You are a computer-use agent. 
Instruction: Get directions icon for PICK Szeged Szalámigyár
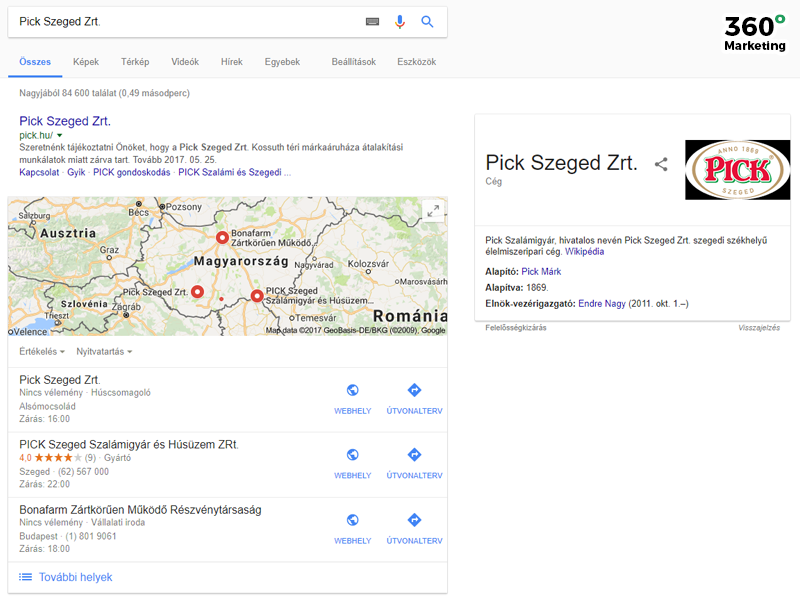point(414,454)
